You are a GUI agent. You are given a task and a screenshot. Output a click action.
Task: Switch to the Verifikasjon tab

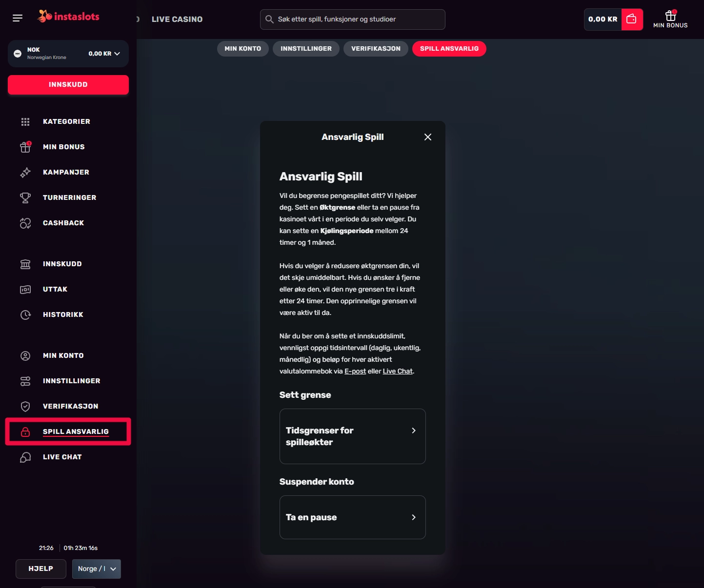(x=376, y=49)
